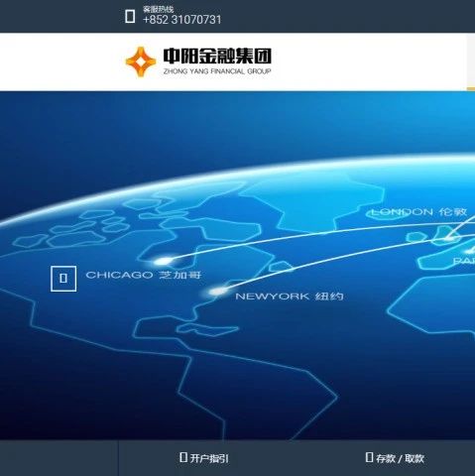Click the glowing New York point on the map
This screenshot has width=475, height=476.
[x=217, y=292]
